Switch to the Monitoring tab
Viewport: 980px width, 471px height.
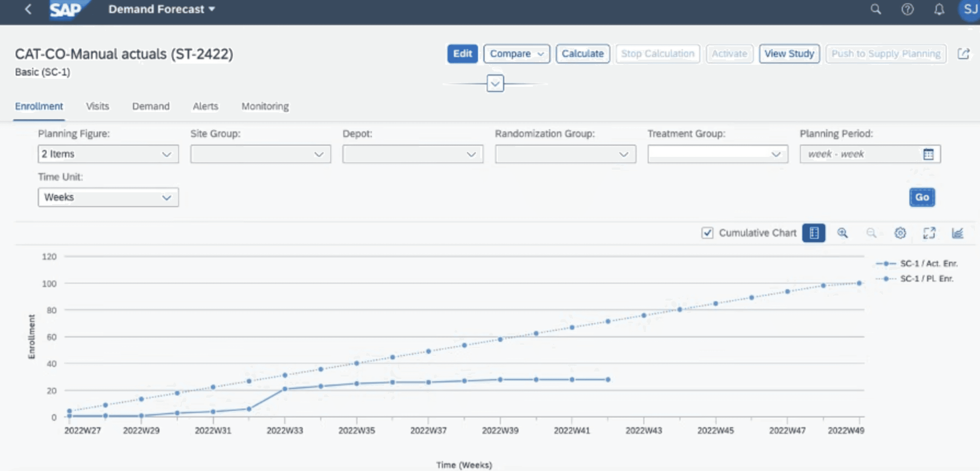[x=265, y=106]
